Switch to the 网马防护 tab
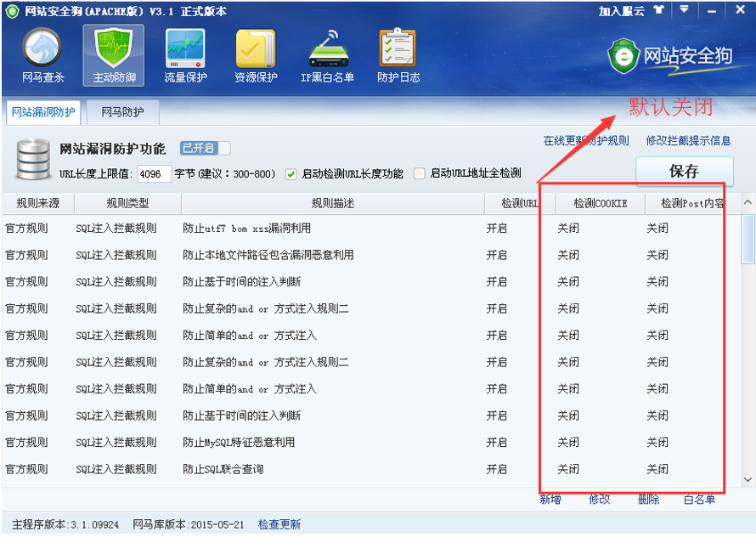The width and height of the screenshot is (756, 537). (122, 111)
